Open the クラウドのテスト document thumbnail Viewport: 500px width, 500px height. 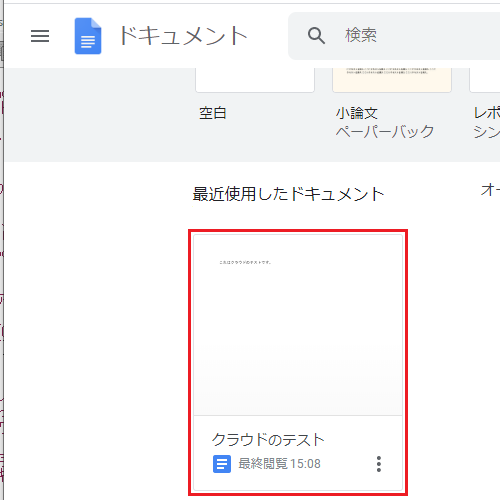click(x=298, y=325)
